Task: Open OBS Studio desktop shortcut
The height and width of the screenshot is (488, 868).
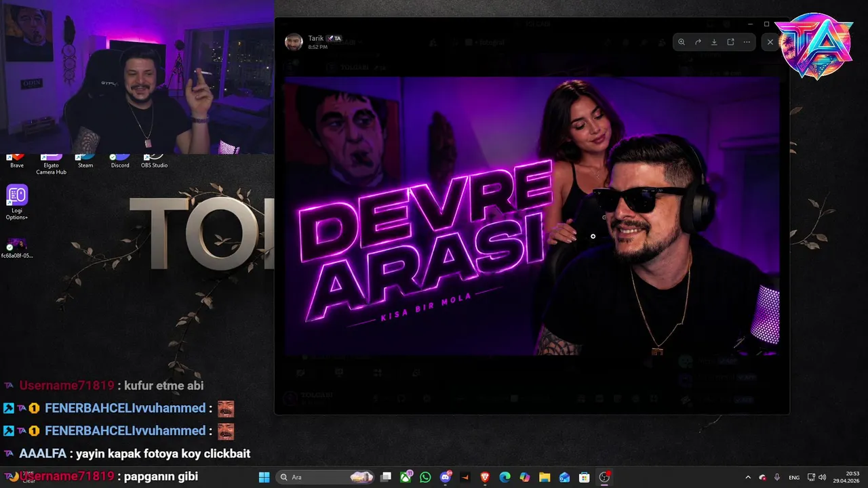Action: [154, 161]
